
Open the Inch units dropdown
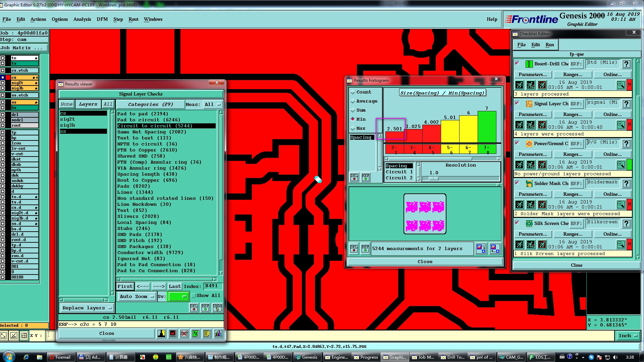[x=628, y=336]
